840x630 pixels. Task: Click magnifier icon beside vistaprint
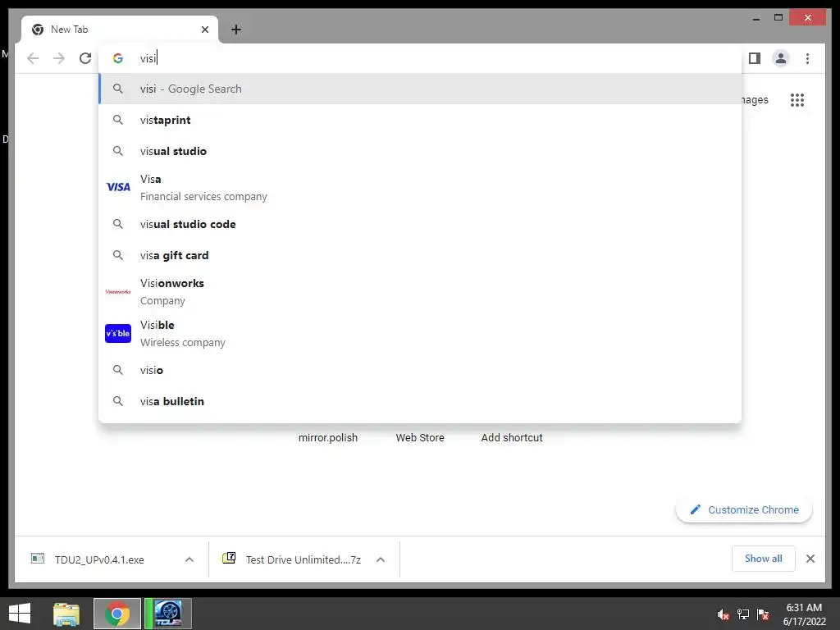[118, 120]
